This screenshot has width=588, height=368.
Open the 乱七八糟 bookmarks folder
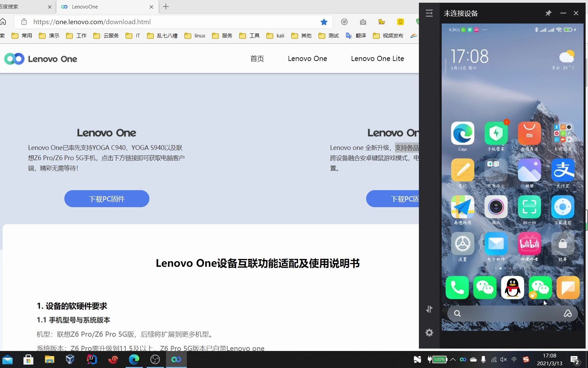coord(162,36)
